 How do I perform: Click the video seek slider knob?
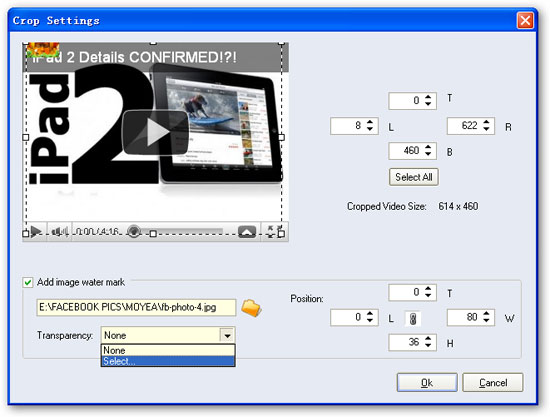click(134, 231)
